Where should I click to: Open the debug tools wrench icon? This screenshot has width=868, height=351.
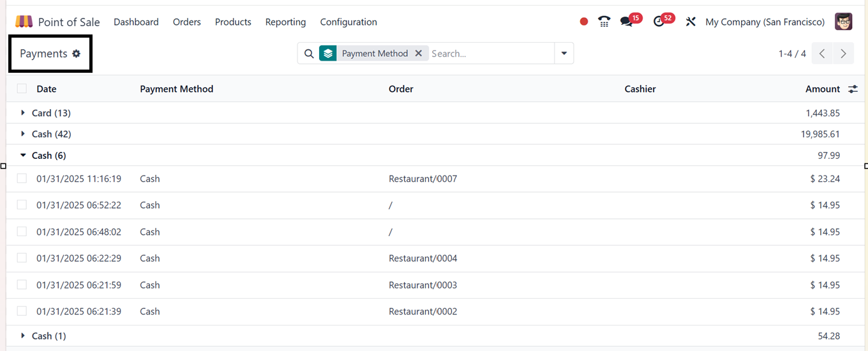point(691,22)
